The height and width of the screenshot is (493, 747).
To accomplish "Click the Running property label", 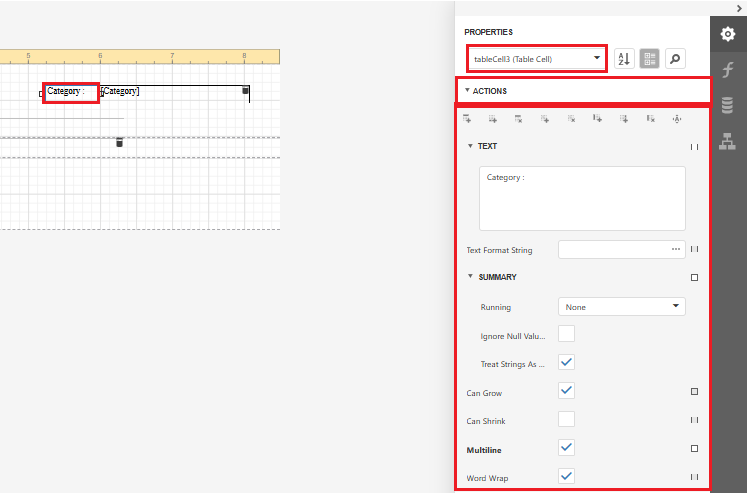I will click(x=495, y=307).
